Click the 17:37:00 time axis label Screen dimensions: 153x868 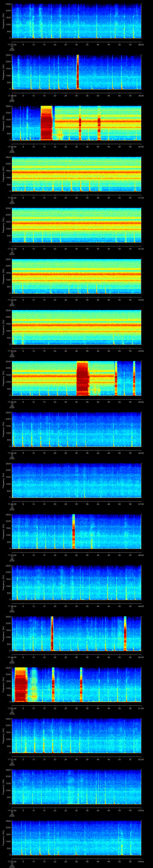click(x=12, y=44)
